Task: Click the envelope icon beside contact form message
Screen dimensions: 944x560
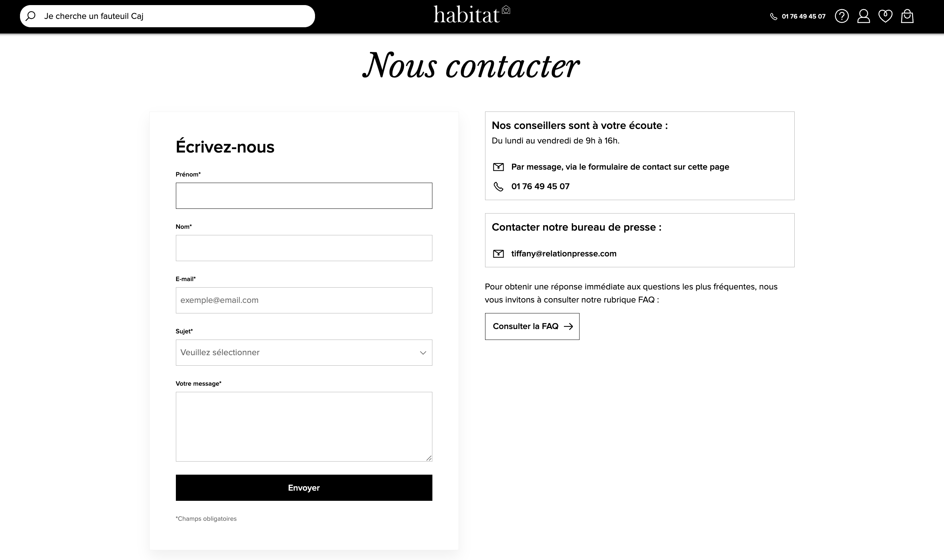Action: coord(498,167)
